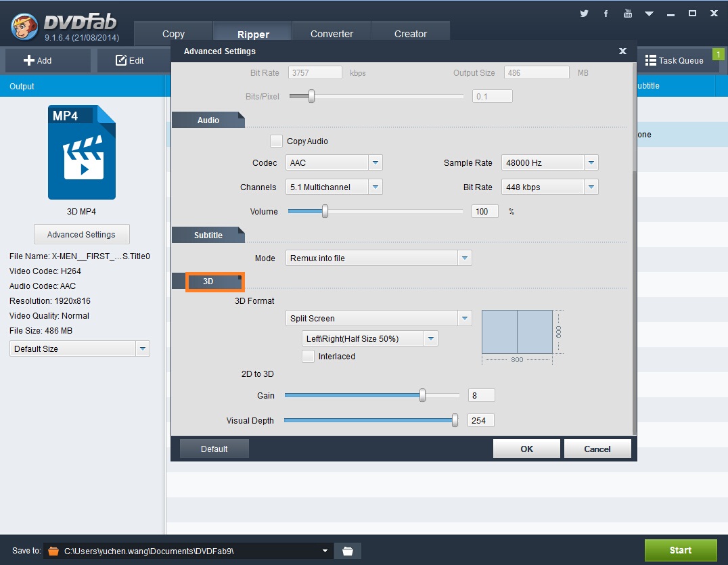The width and height of the screenshot is (728, 565).
Task: Click the Edit pencil icon
Action: tap(120, 60)
